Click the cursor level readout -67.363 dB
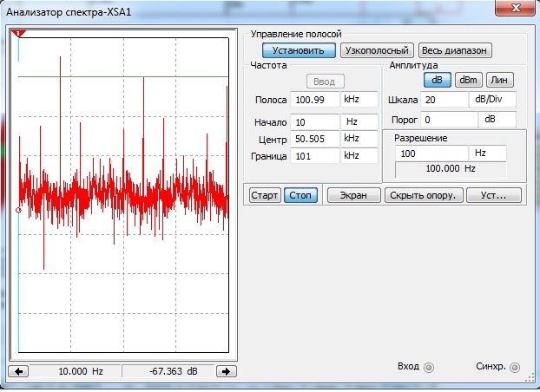 [168, 371]
